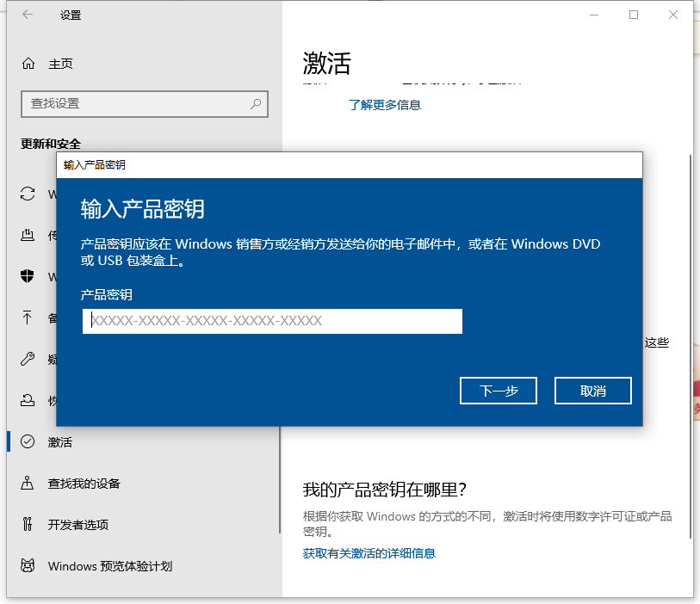
Task: Select the Windows 更新 icon in sidebar
Action: click(x=27, y=194)
